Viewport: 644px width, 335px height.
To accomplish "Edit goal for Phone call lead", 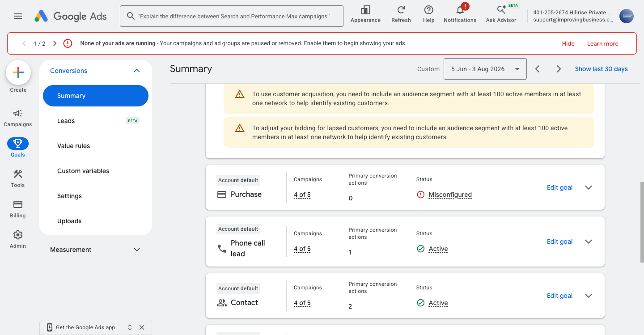I will [x=559, y=242].
